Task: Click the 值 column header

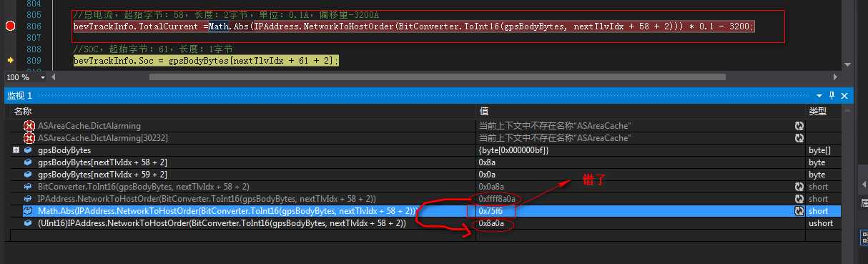Action: (x=483, y=111)
